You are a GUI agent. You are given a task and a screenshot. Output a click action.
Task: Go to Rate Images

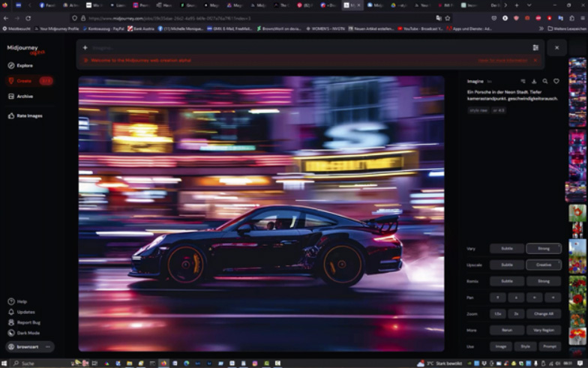point(28,115)
